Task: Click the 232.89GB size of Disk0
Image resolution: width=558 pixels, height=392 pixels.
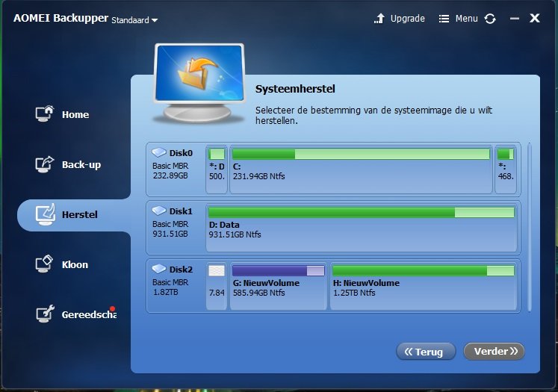Action: point(170,175)
